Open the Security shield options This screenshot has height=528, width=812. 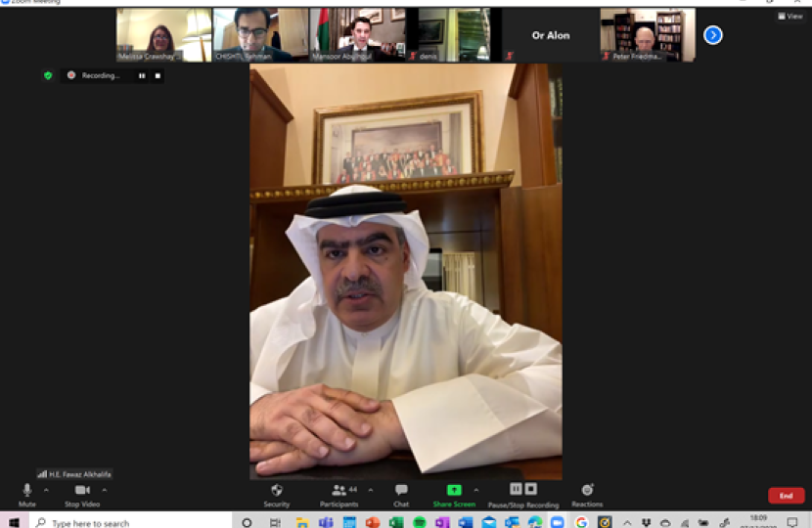coord(276,491)
